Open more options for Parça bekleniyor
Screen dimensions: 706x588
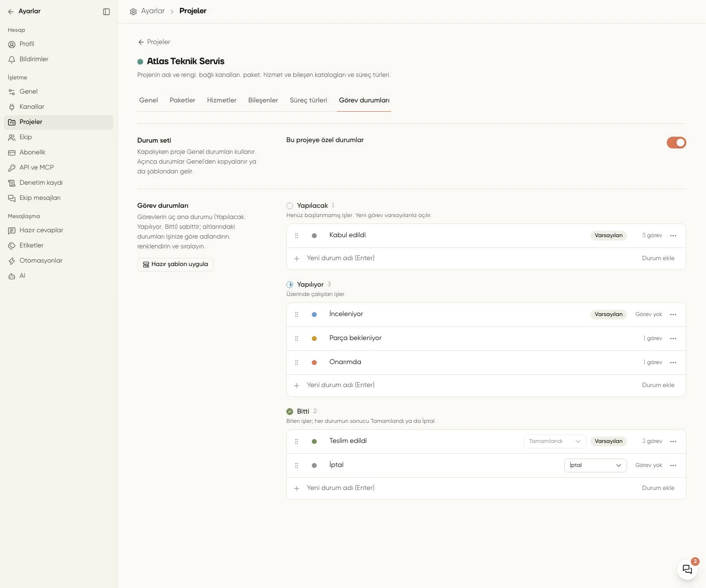coord(673,339)
